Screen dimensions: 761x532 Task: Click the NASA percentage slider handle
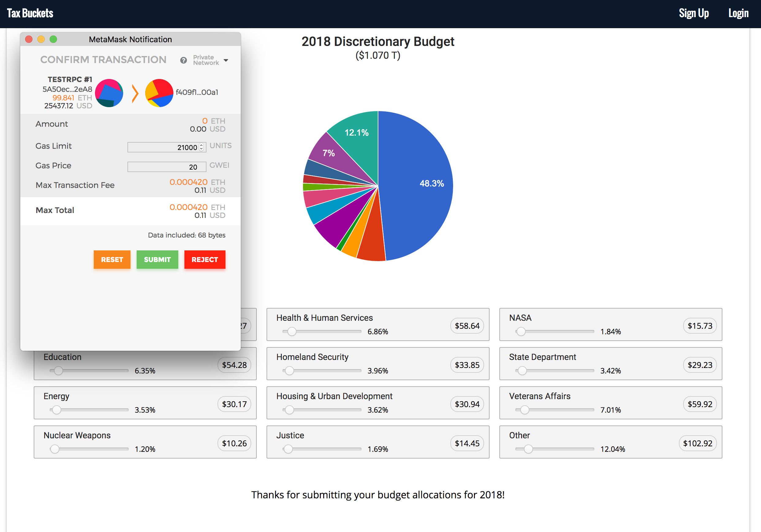(521, 331)
